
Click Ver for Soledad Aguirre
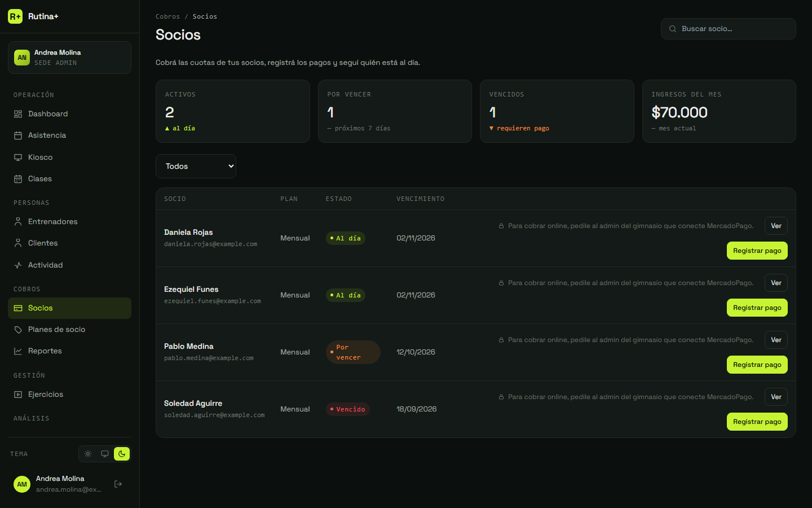coord(776,397)
